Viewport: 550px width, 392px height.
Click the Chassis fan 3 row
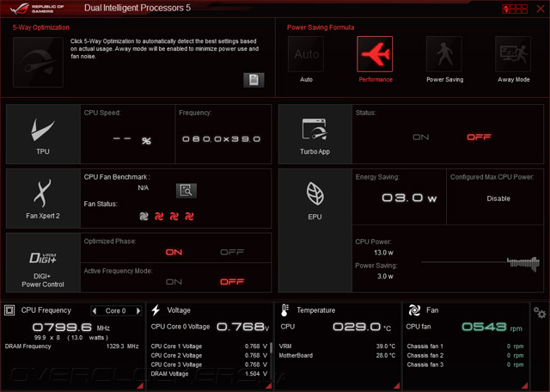click(x=465, y=364)
